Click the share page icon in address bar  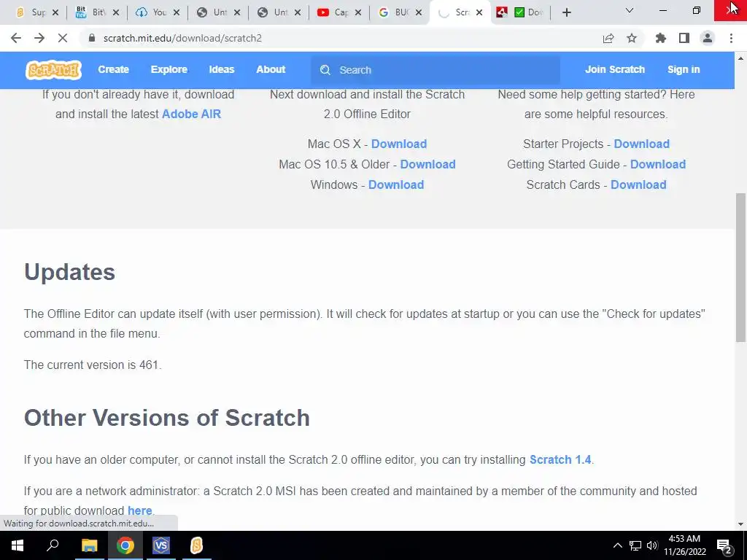608,38
